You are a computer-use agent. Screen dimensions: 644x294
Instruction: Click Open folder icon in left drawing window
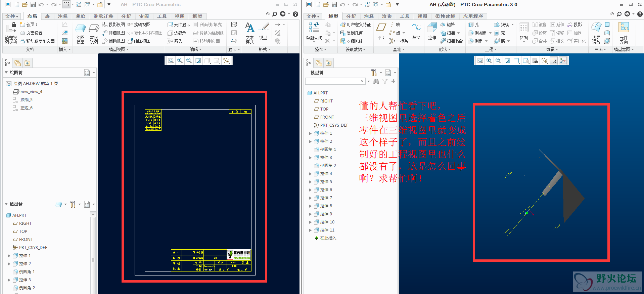(25, 4)
